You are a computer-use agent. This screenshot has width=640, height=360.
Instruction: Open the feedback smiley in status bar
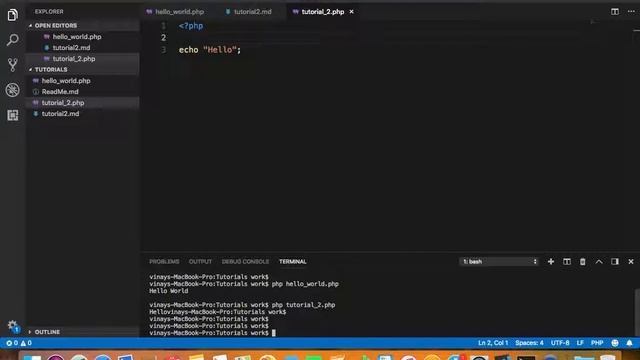(615, 343)
